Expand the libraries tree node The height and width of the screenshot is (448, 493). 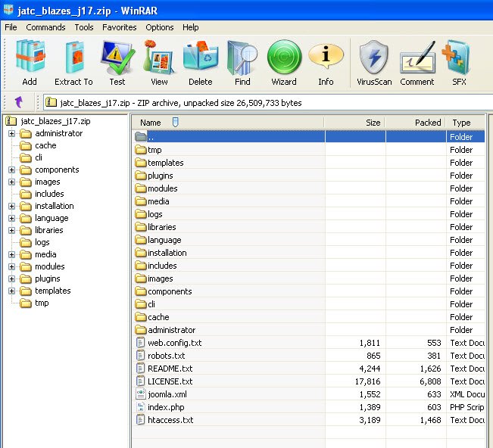click(x=12, y=230)
